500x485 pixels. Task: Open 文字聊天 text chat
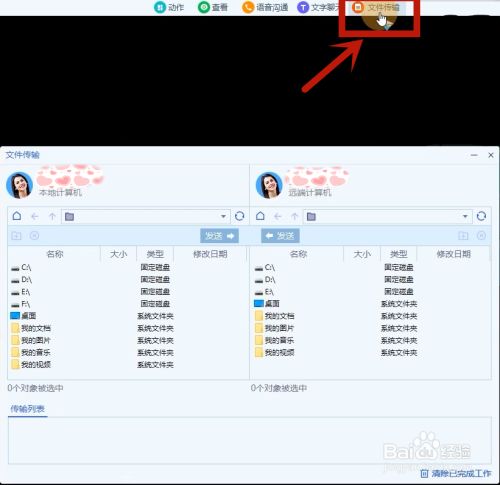tap(318, 7)
